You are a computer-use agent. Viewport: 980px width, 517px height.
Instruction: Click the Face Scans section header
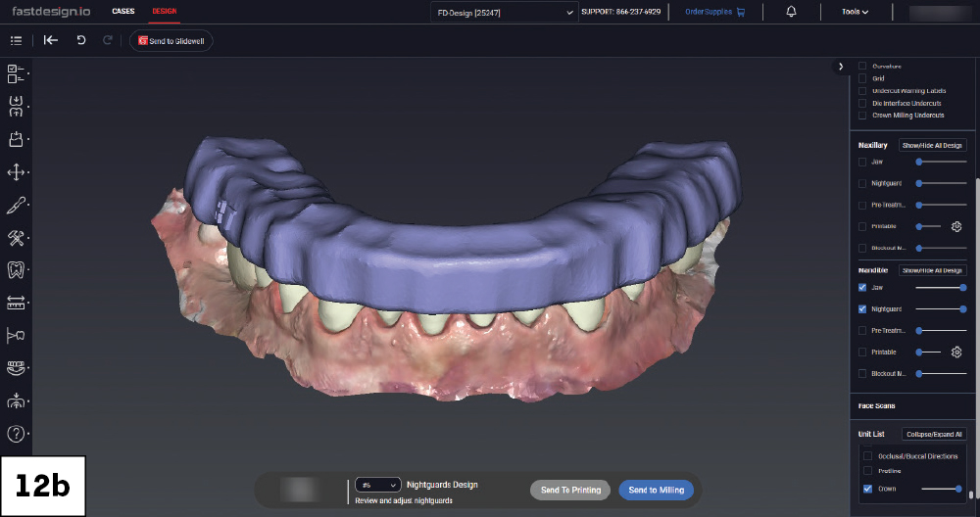876,405
